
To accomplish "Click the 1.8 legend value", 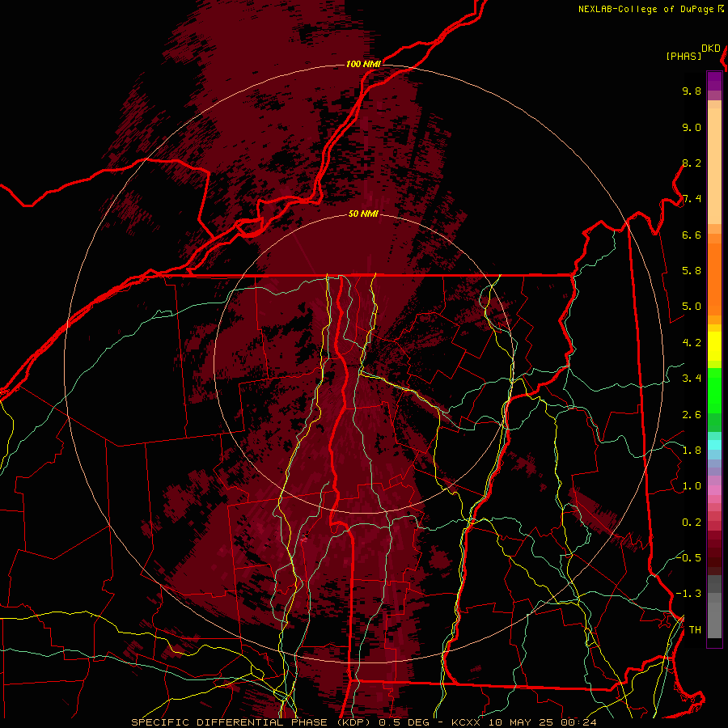I will click(x=692, y=451).
